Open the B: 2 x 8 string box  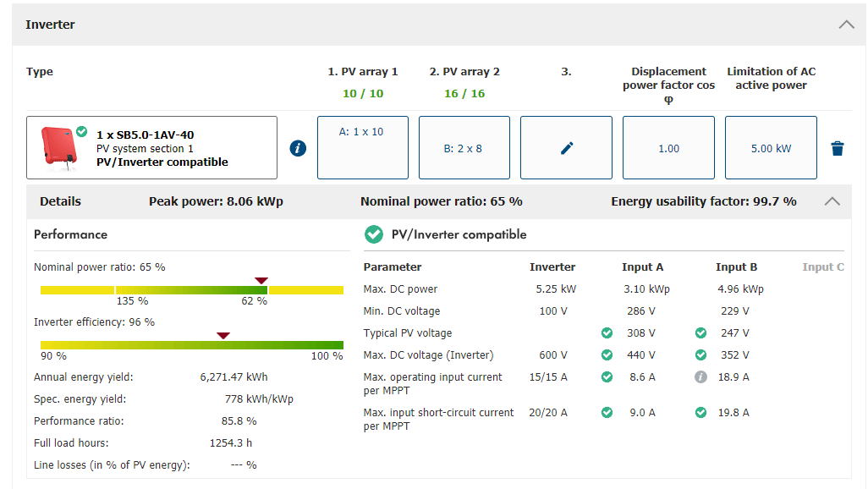(x=464, y=147)
